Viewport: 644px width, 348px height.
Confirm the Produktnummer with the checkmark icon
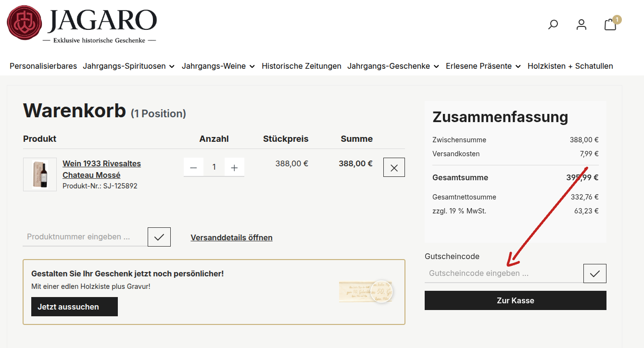tap(159, 236)
